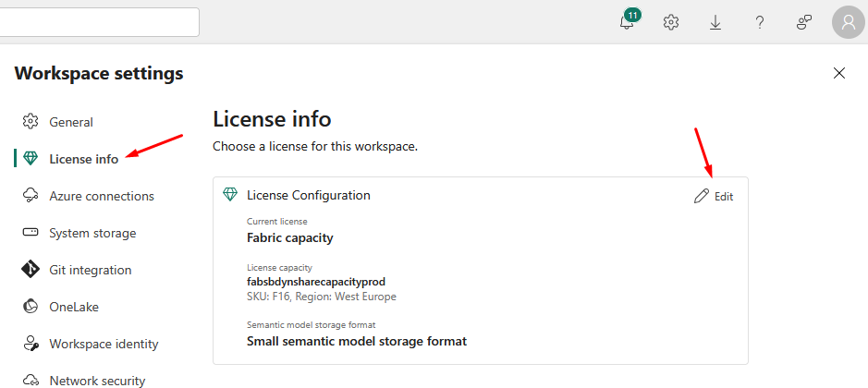
Task: Click the Edit button for License Configuration
Action: coord(714,196)
